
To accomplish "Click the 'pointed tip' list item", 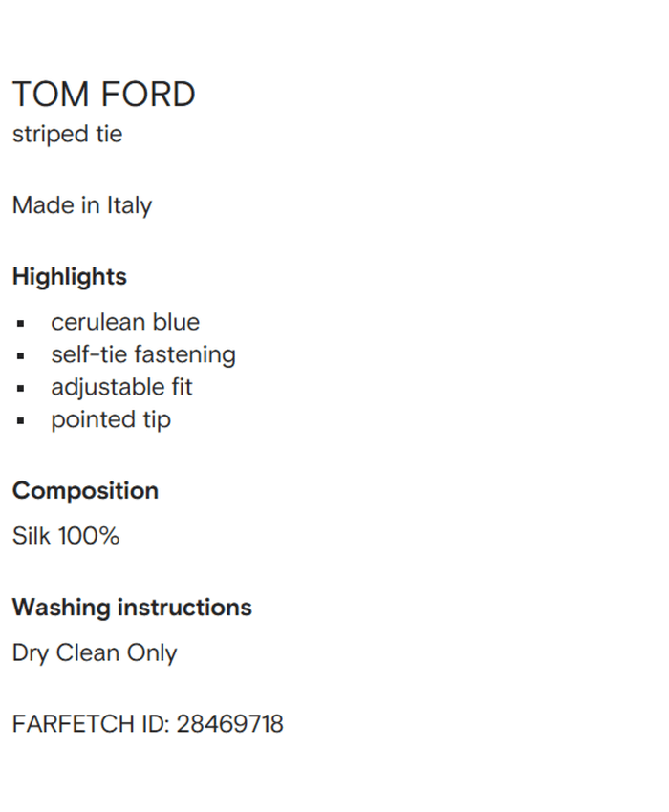I will pyautogui.click(x=111, y=419).
